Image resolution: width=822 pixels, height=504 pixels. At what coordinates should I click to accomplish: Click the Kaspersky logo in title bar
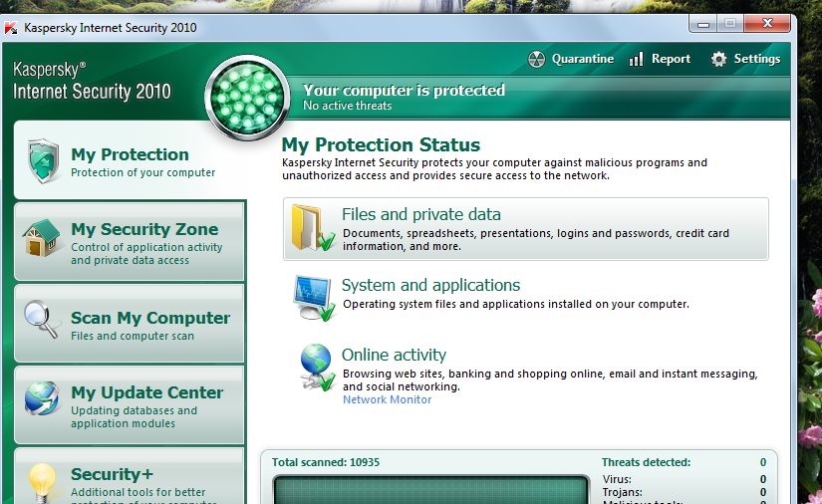(11, 27)
